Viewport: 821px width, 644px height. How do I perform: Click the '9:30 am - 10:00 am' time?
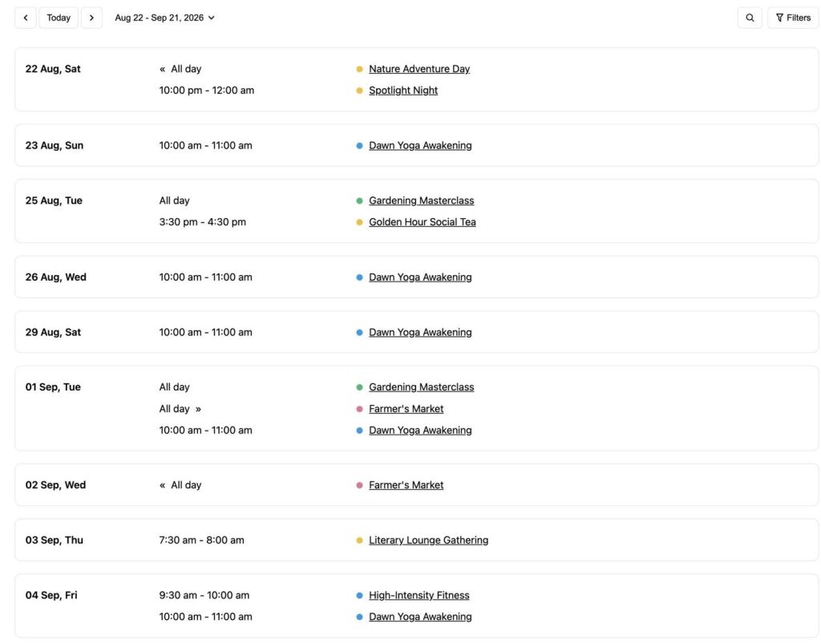click(x=204, y=595)
